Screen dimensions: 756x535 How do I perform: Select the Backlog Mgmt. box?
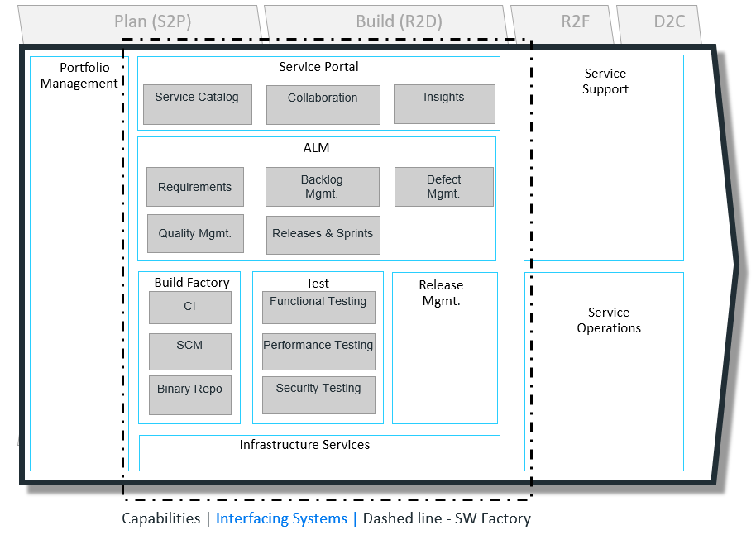[x=322, y=187]
